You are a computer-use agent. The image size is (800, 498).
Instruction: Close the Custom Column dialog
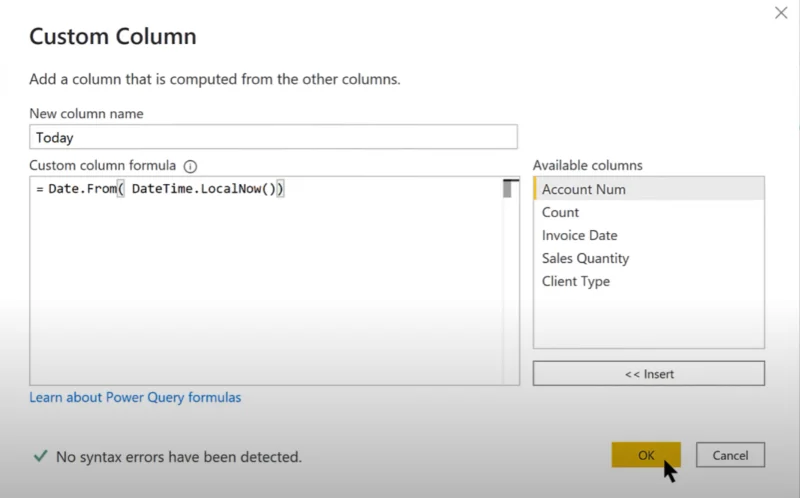(x=781, y=13)
